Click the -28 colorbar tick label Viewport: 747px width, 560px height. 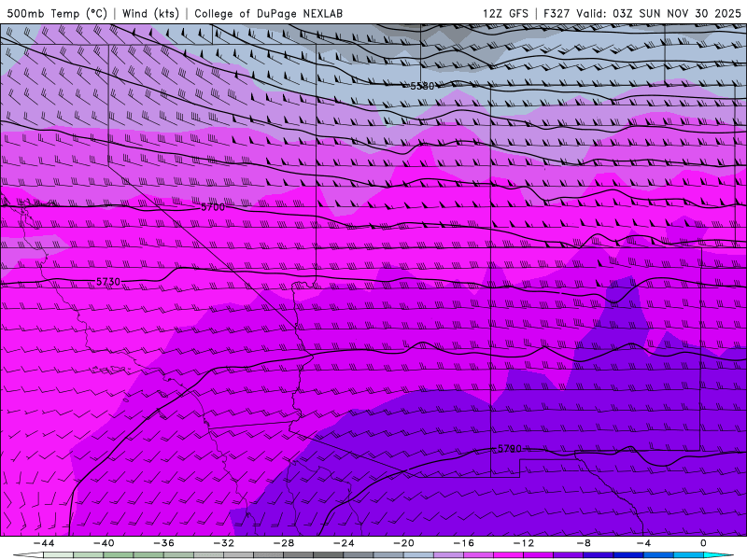click(x=284, y=543)
